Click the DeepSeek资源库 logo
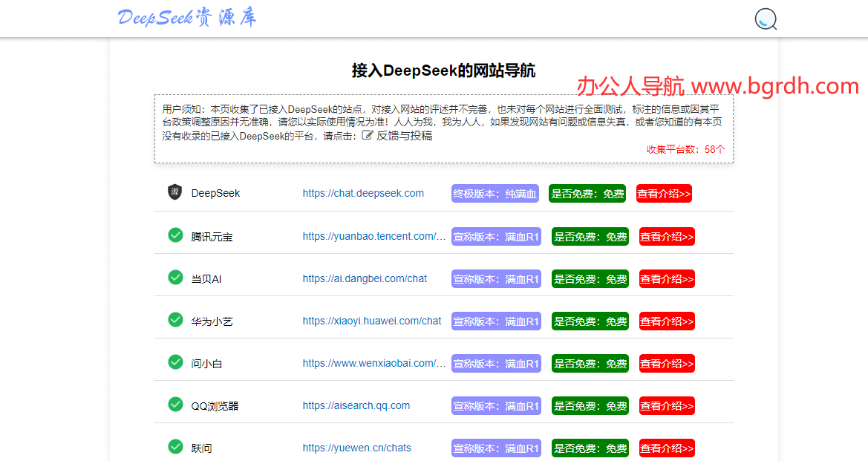Viewport: 868px width, 461px height. [x=186, y=17]
